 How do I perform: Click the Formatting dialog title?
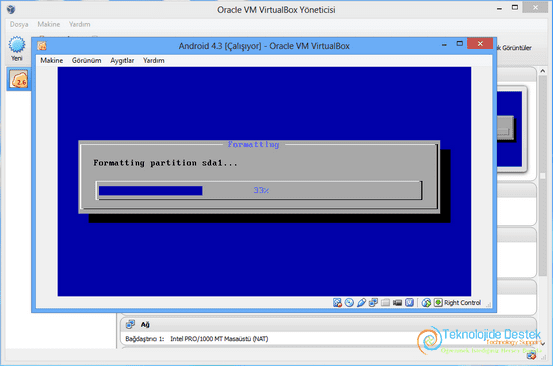coord(253,144)
